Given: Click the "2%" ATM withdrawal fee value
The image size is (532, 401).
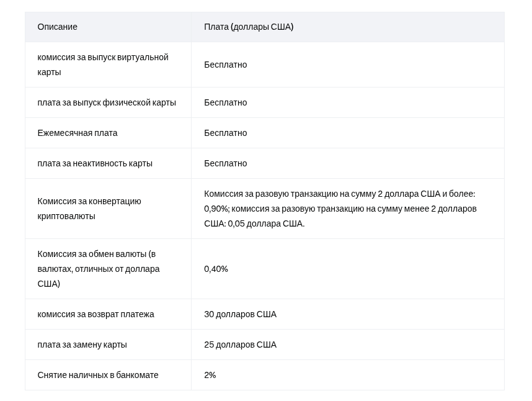Looking at the screenshot, I should pos(210,375).
